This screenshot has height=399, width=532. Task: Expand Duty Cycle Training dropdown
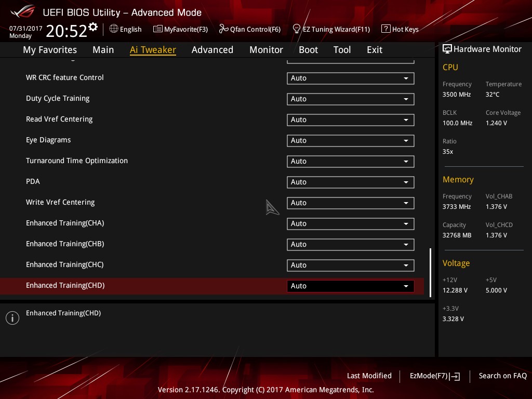click(351, 99)
